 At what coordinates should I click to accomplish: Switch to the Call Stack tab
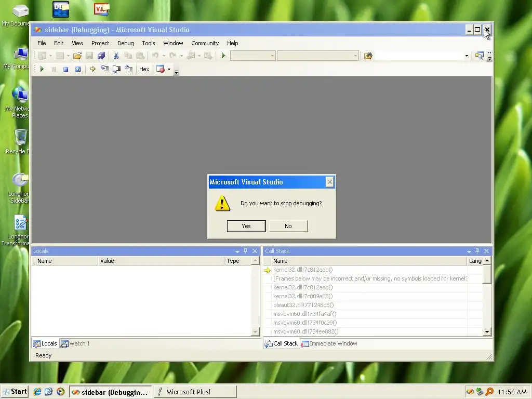coord(281,343)
